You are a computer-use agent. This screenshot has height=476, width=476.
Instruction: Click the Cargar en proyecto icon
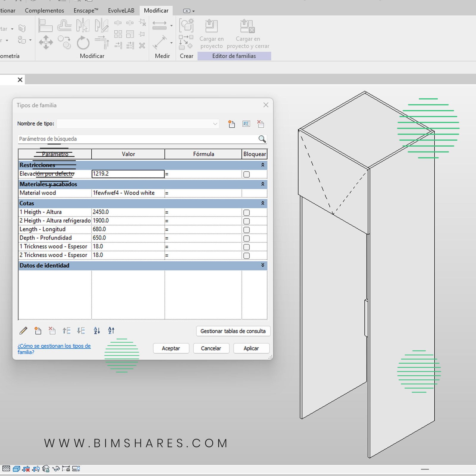212,26
